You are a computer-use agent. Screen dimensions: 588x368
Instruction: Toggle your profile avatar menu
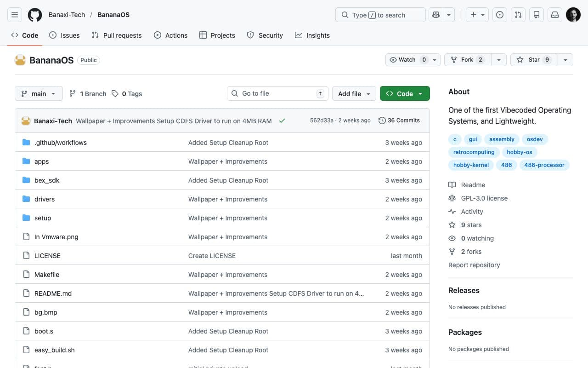(573, 14)
